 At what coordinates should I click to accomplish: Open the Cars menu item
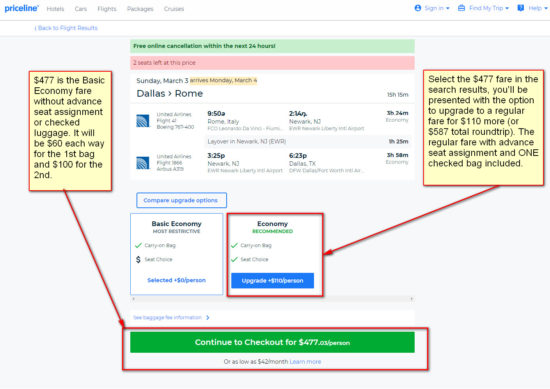tap(81, 9)
